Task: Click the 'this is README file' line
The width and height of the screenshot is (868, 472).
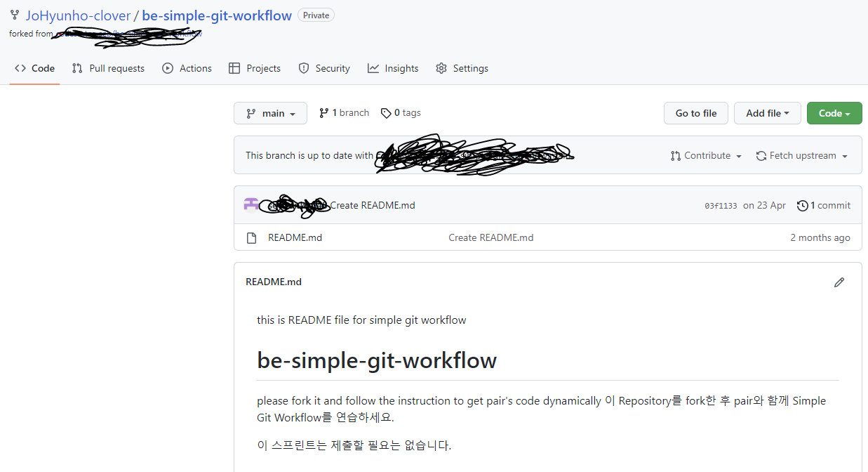Action: tap(361, 320)
